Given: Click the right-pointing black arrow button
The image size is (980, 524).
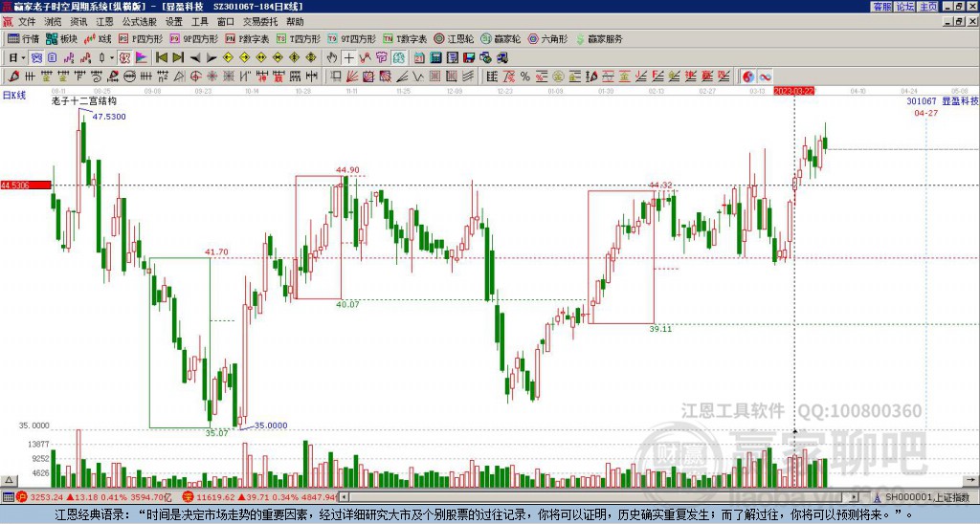Looking at the screenshot, I should [212, 58].
